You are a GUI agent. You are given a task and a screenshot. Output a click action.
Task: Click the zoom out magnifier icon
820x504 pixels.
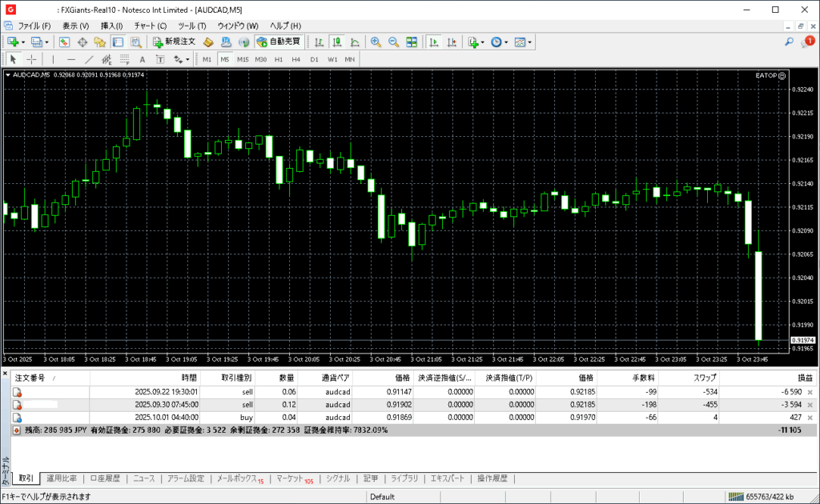coord(393,42)
